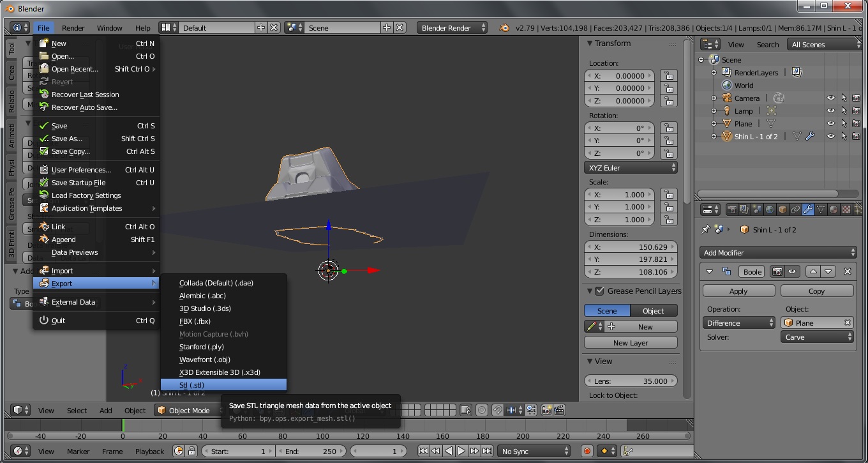This screenshot has height=463, width=868.
Task: Click the New Layer button
Action: 631,342
